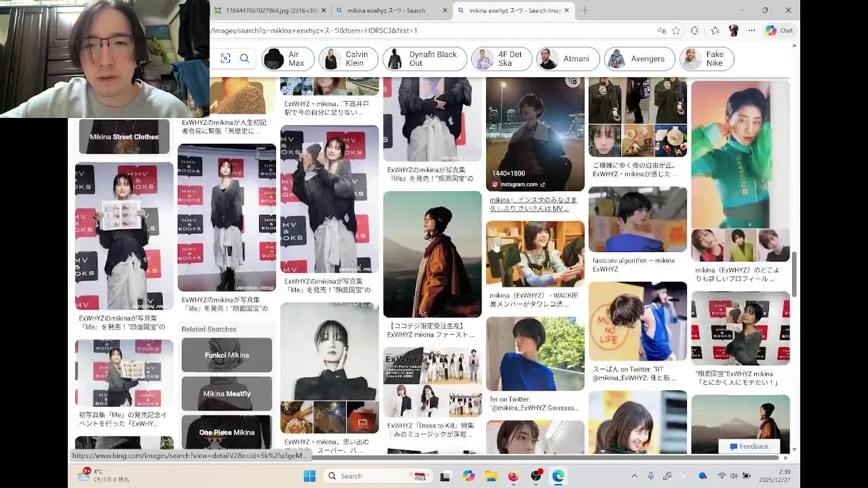Image resolution: width=868 pixels, height=488 pixels.
Task: Open 'スーぱん on Twitter' image
Action: [x=637, y=322]
